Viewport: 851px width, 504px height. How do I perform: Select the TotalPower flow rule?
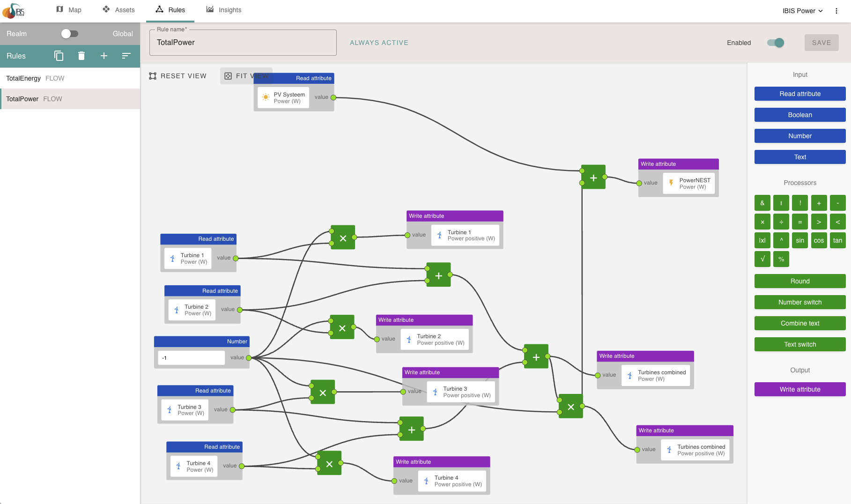pos(70,99)
